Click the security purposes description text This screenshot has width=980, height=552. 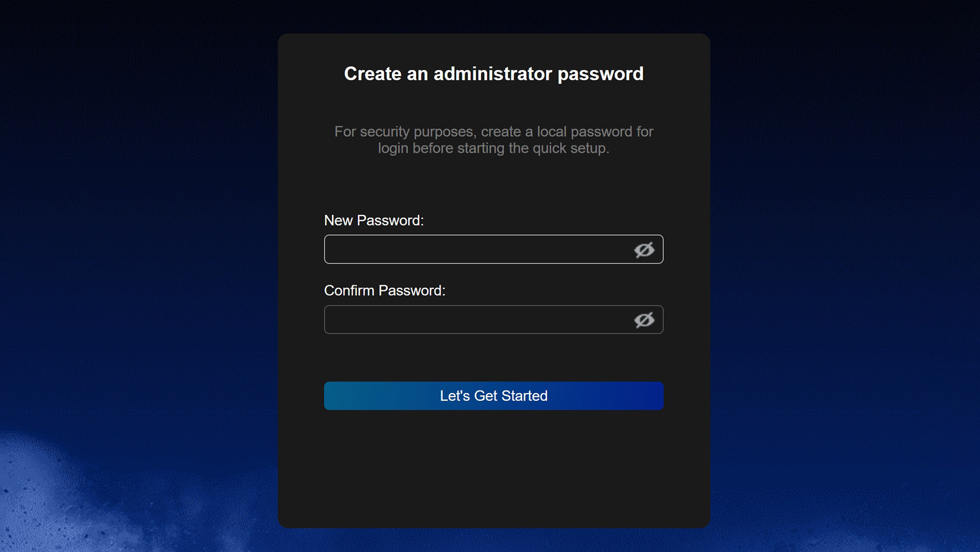(x=493, y=140)
